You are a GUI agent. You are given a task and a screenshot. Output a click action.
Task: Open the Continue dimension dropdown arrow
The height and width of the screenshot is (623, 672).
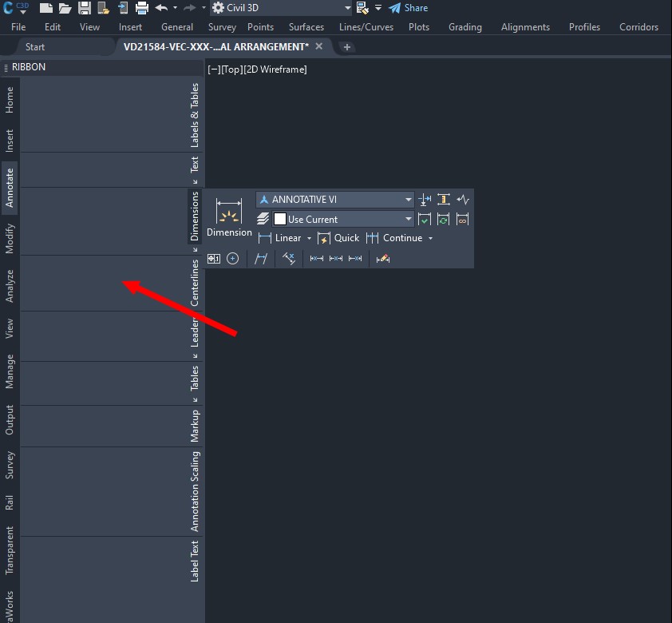point(429,237)
